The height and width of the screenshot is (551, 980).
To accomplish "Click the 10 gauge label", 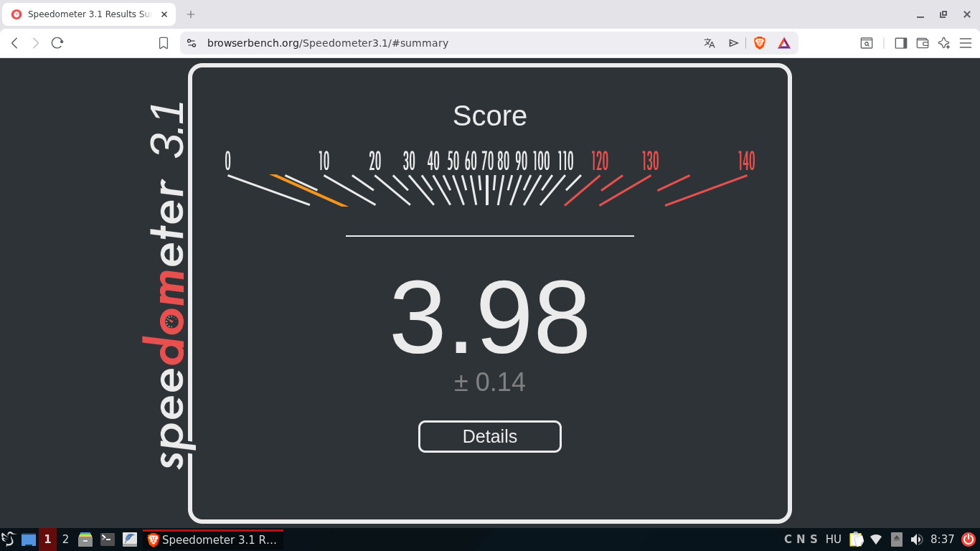I will click(324, 161).
